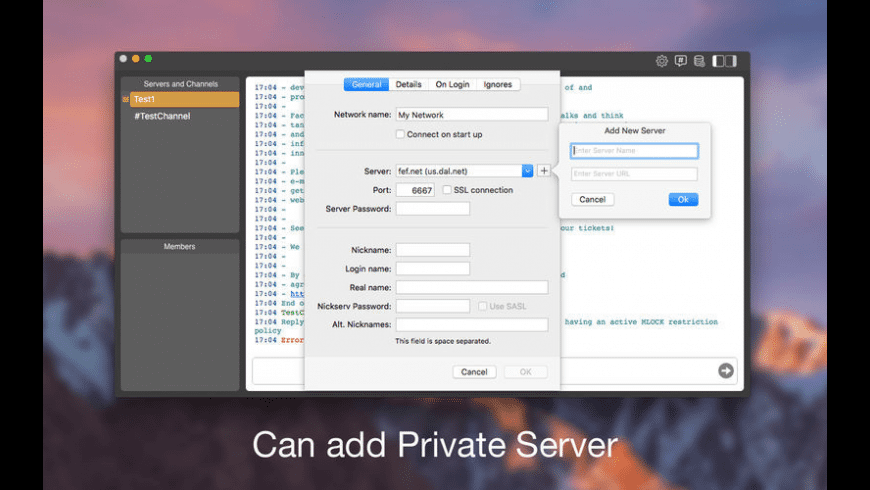Open the settings gear in the toolbar
This screenshot has width=870, height=490.
tap(661, 61)
